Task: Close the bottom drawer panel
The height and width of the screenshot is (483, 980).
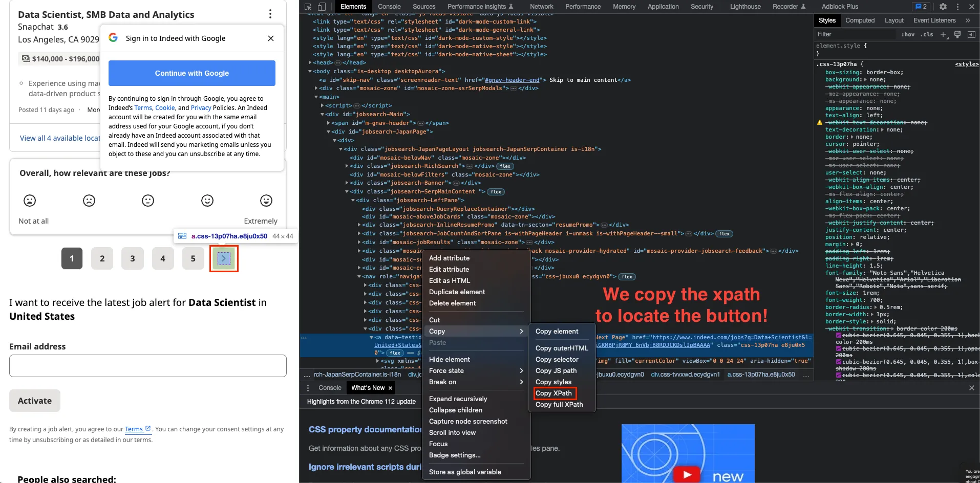Action: (x=971, y=388)
